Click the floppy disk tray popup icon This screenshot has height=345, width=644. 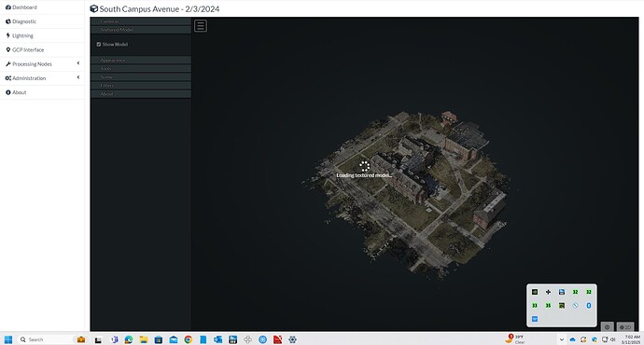562,292
